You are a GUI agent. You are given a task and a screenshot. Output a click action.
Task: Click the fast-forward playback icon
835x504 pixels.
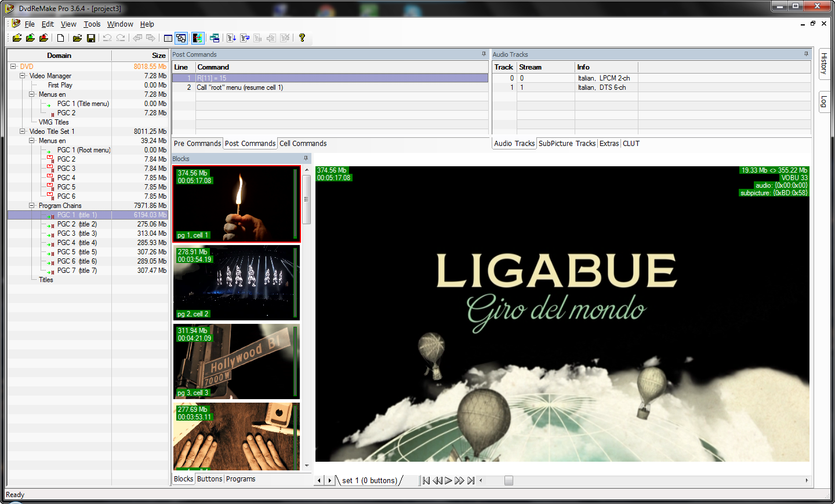(459, 480)
